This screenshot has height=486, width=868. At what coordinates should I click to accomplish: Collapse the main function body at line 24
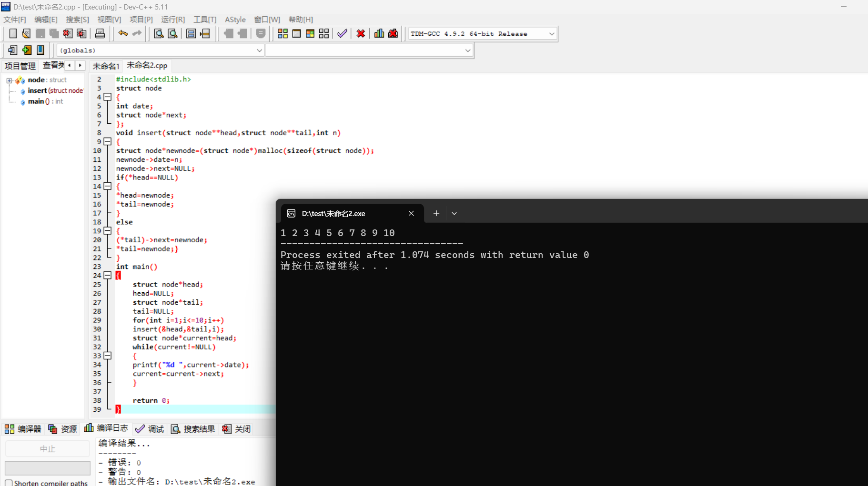(x=108, y=275)
